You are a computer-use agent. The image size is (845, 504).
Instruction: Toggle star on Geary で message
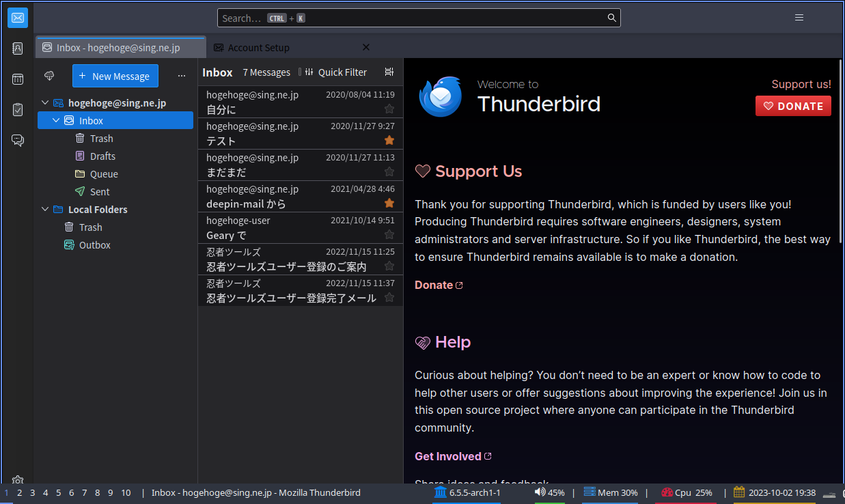pyautogui.click(x=389, y=234)
